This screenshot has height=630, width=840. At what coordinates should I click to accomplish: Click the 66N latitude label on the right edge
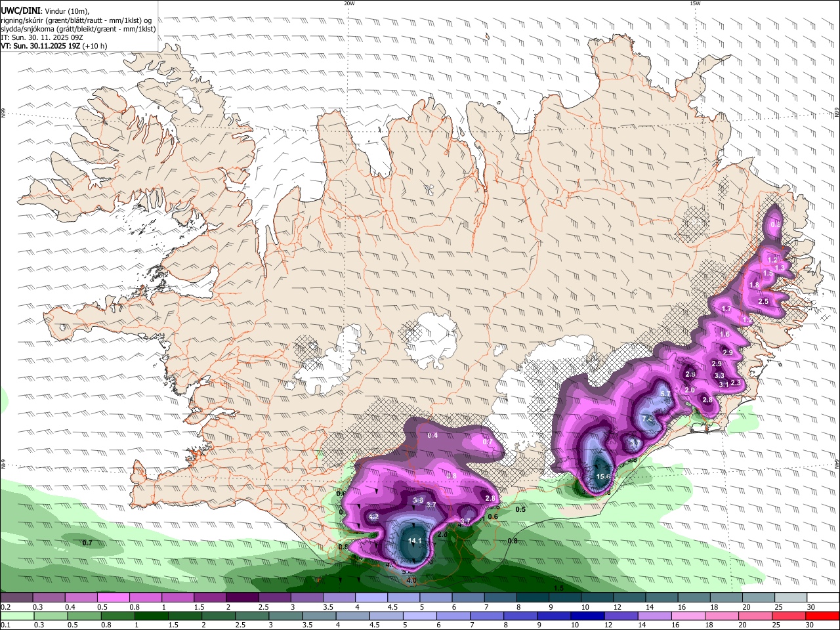coord(837,113)
